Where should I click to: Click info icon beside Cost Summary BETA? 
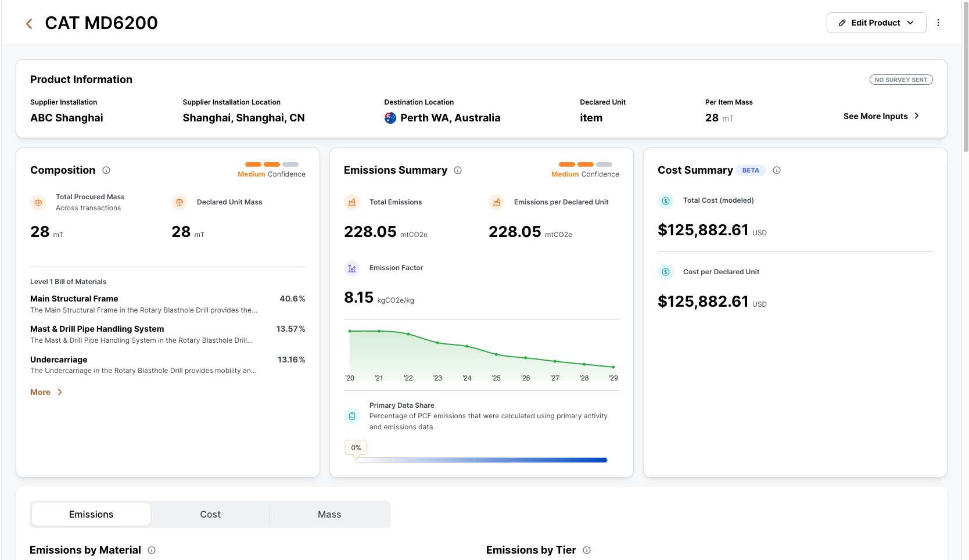tap(777, 170)
